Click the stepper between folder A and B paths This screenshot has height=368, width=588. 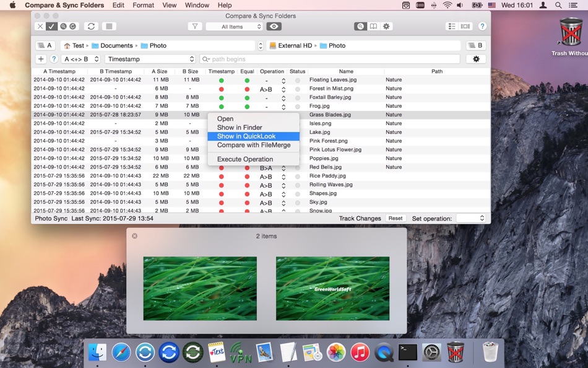click(x=261, y=45)
